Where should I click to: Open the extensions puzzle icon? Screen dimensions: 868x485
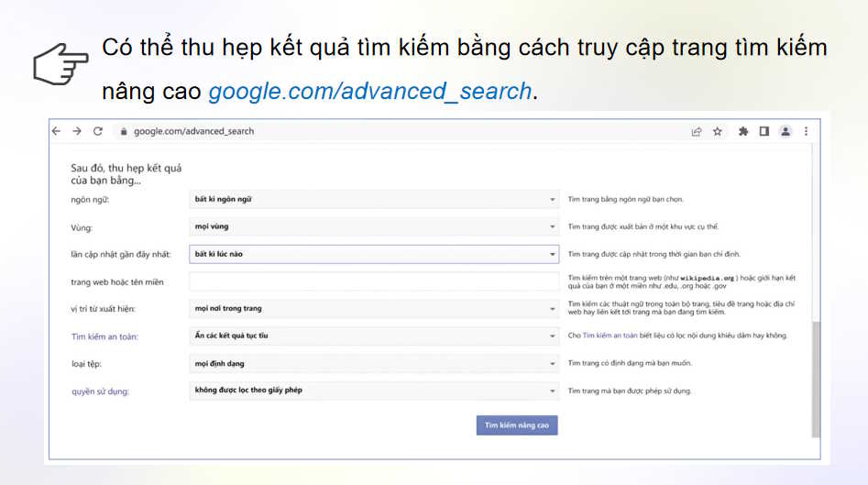(x=743, y=131)
